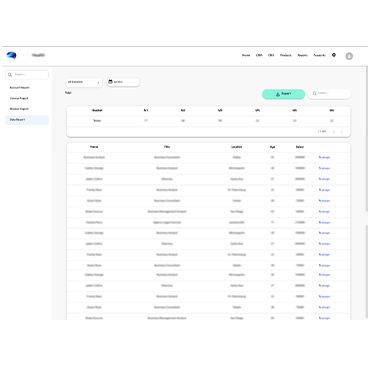
Task: Select Account Report in the sidebar
Action: click(x=20, y=88)
